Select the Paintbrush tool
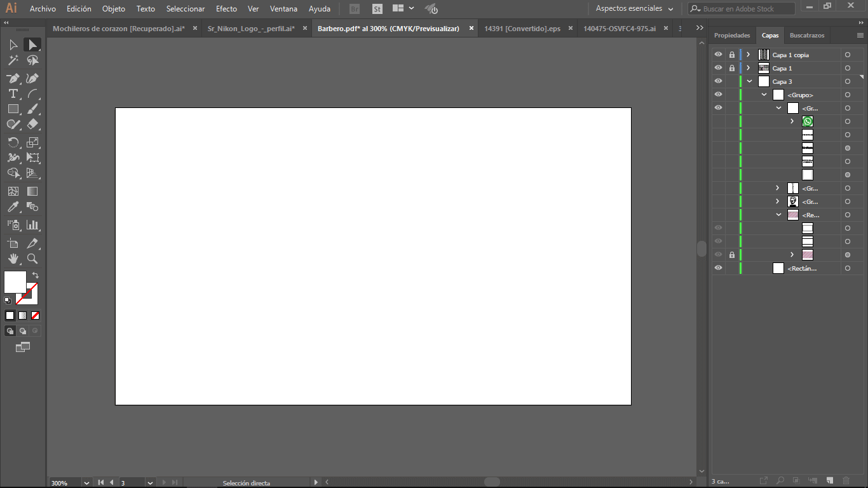 pos(32,109)
